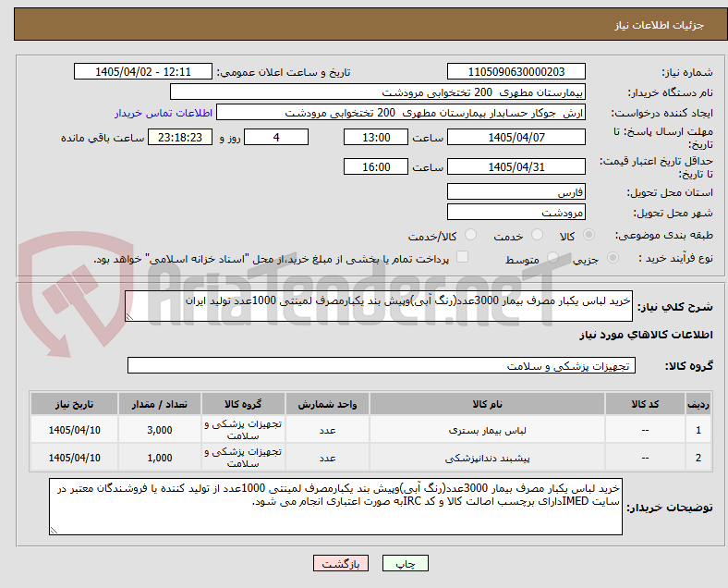Click the گروه کالا table column header
The image size is (728, 588).
coord(243,404)
